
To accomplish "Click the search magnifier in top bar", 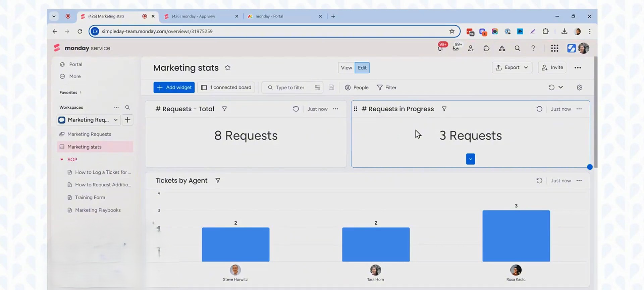I will (x=517, y=48).
